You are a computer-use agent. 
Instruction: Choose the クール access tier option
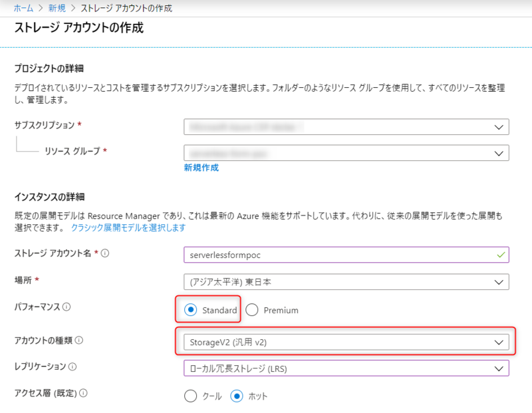(x=191, y=396)
